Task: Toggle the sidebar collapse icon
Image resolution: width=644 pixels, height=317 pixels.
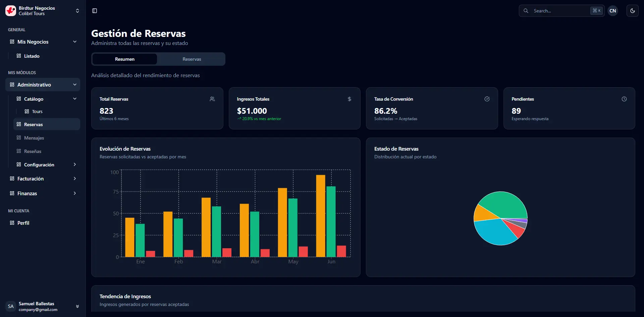Action: (95, 11)
